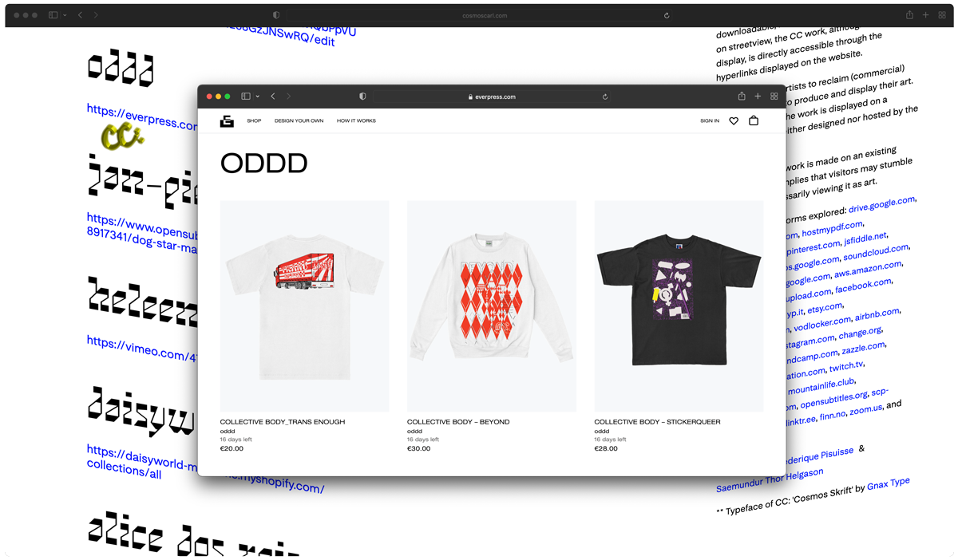Viewport: 958px width, 560px height.
Task: Click the everpress.com address bar
Action: pyautogui.click(x=491, y=97)
